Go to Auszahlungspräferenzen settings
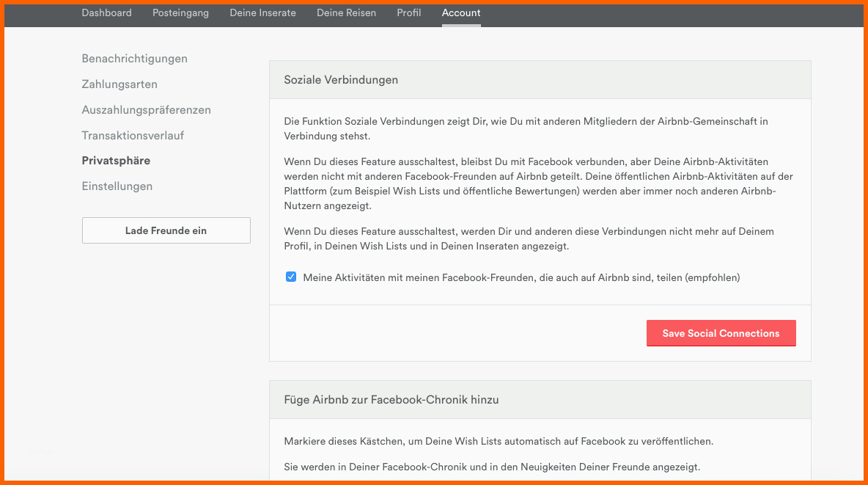 pyautogui.click(x=146, y=110)
